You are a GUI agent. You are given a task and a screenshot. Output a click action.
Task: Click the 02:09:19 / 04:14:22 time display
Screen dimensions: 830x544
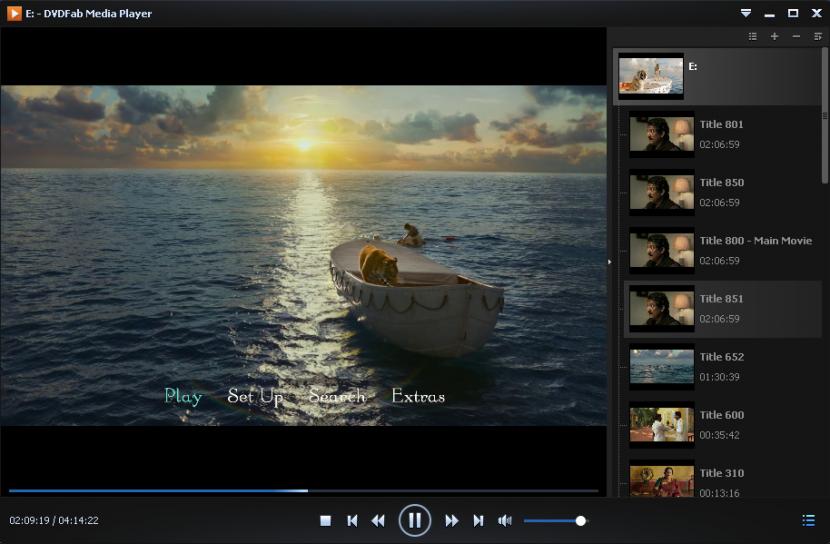click(x=54, y=520)
